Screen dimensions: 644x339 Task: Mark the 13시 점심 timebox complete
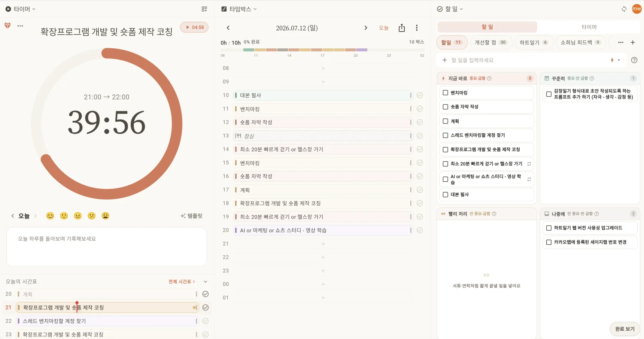coord(420,136)
